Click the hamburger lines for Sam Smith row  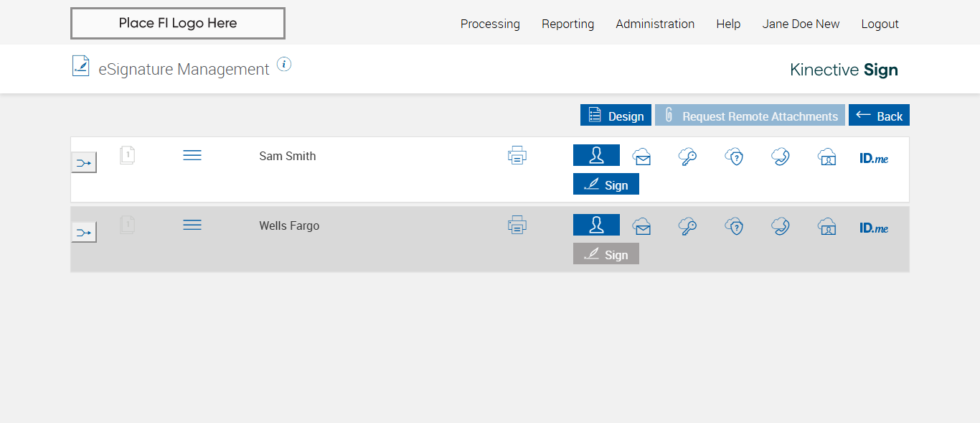[192, 155]
